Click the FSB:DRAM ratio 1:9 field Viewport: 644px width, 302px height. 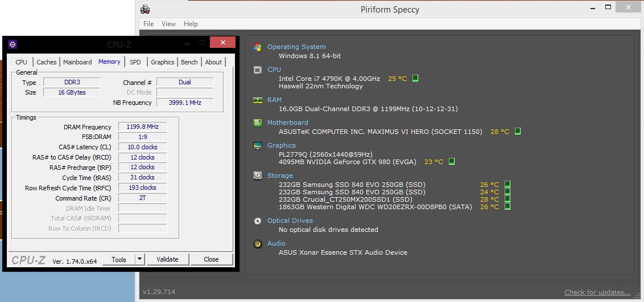click(143, 137)
